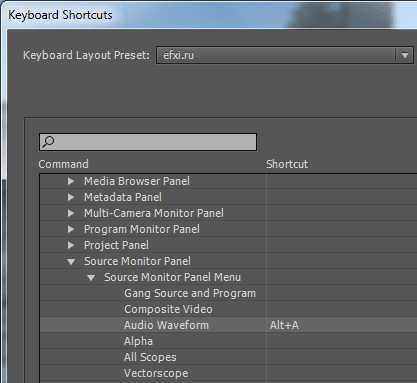Click the Command column header
This screenshot has width=417, height=383.
pos(63,164)
